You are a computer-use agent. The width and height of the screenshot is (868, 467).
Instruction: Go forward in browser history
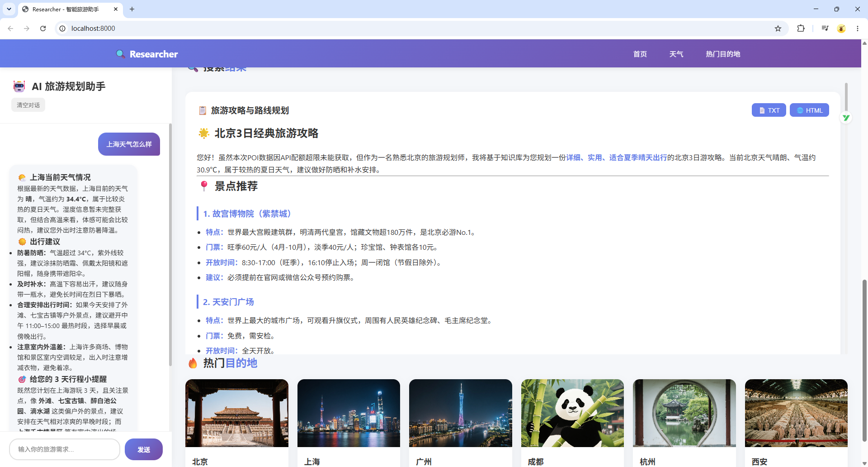click(x=27, y=29)
